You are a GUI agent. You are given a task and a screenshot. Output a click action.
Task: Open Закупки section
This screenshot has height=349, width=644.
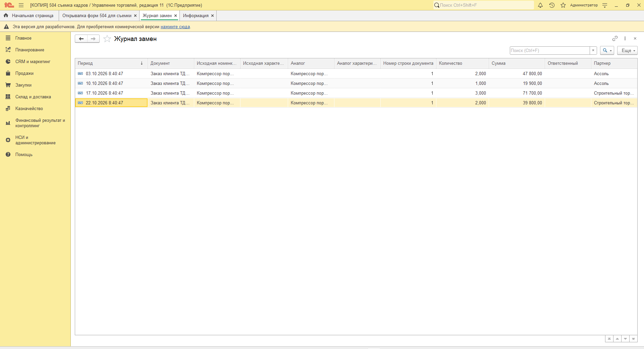point(35,85)
